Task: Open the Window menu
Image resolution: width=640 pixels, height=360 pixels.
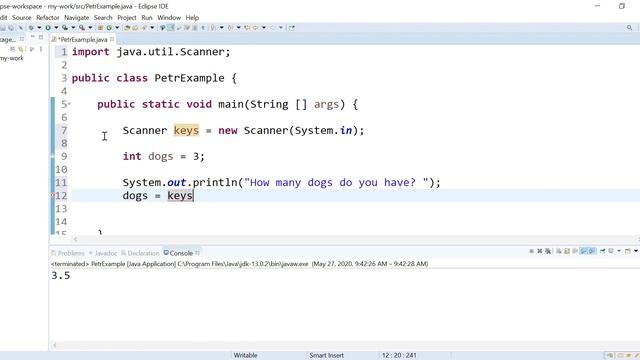Action: 169,18
